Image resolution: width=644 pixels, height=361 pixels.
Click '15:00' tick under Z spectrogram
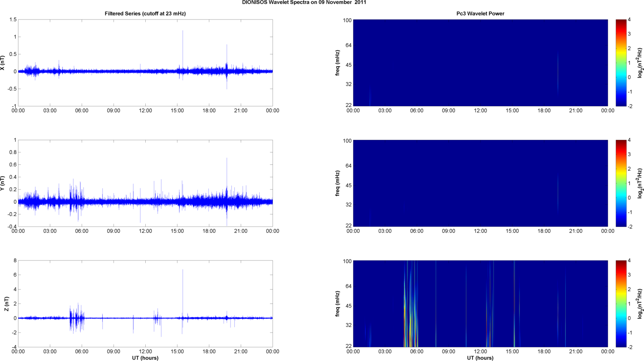[x=512, y=352]
